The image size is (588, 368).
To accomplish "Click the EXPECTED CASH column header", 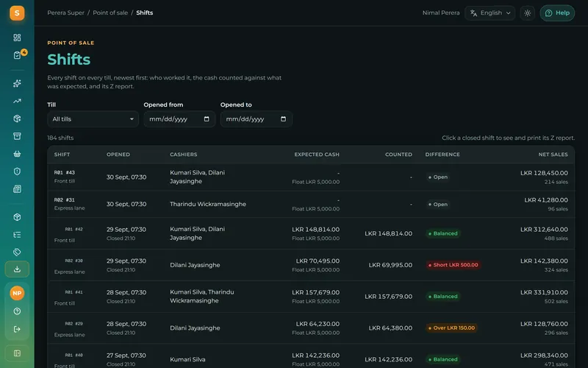I will (x=317, y=155).
